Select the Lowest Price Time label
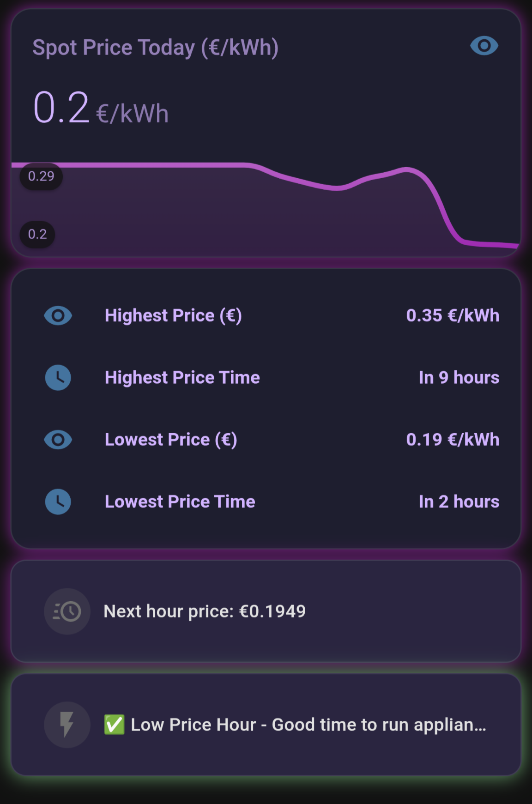 point(180,502)
